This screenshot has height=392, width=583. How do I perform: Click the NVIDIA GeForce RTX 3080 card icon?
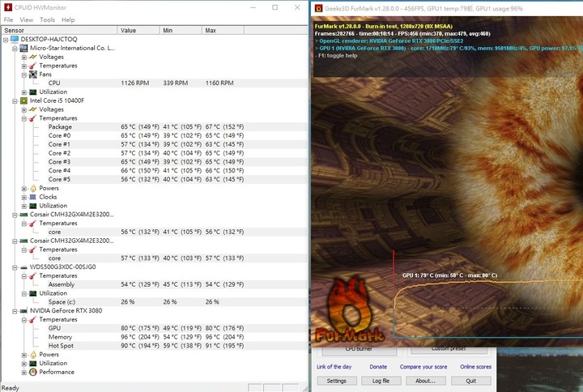click(23, 310)
